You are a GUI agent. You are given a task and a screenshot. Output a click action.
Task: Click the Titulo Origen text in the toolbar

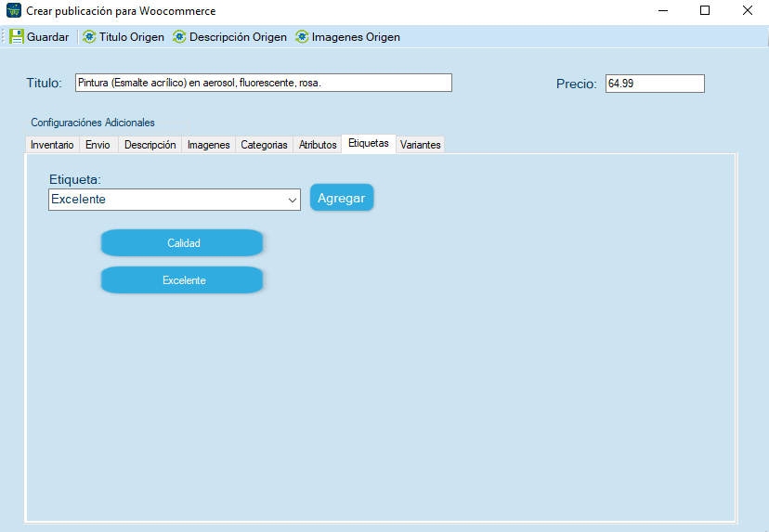pyautogui.click(x=132, y=37)
